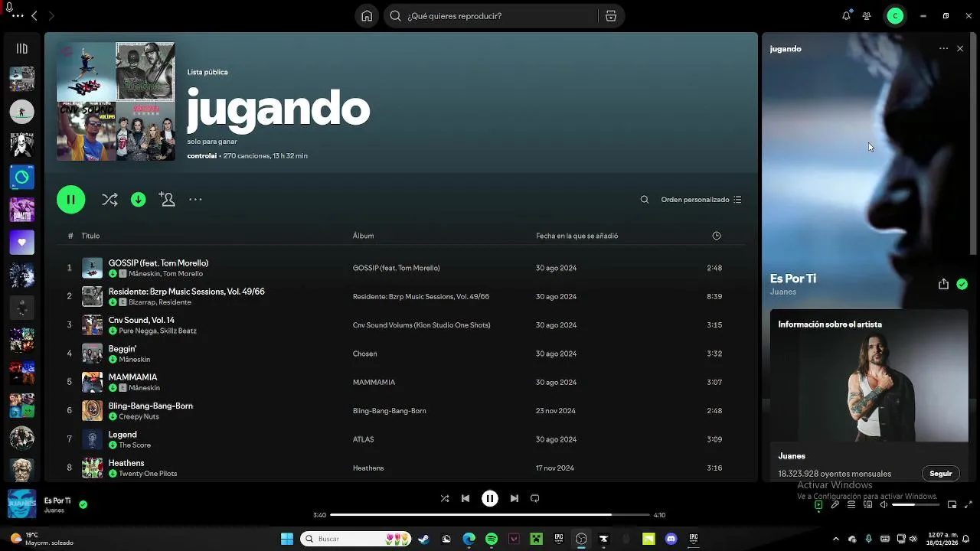The width and height of the screenshot is (980, 551).
Task: Toggle repeat in player controls
Action: point(535,498)
